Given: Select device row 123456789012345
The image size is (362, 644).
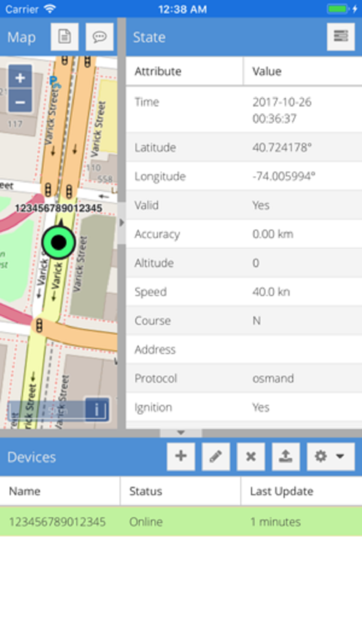Looking at the screenshot, I should click(181, 522).
